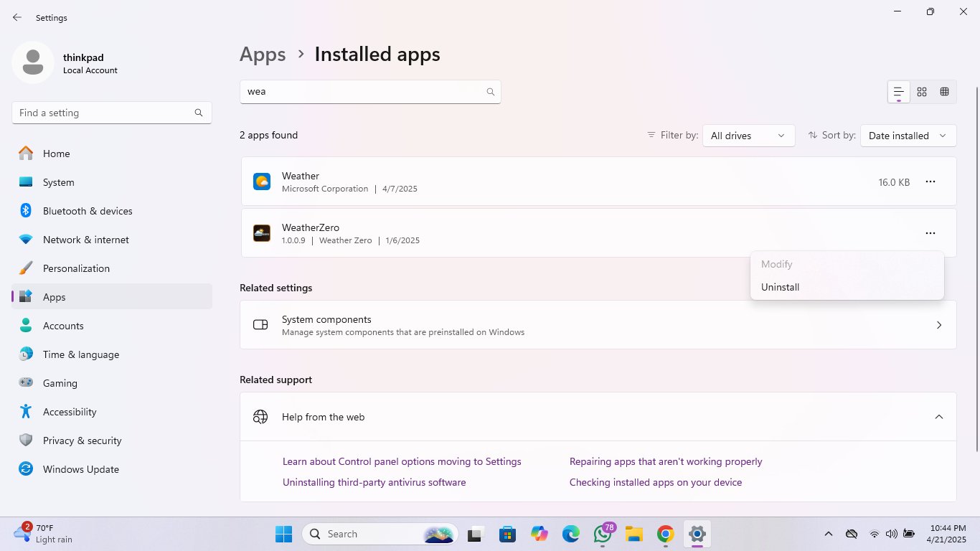The height and width of the screenshot is (551, 980).
Task: Open the Filter by All drives dropdown
Action: (x=748, y=136)
